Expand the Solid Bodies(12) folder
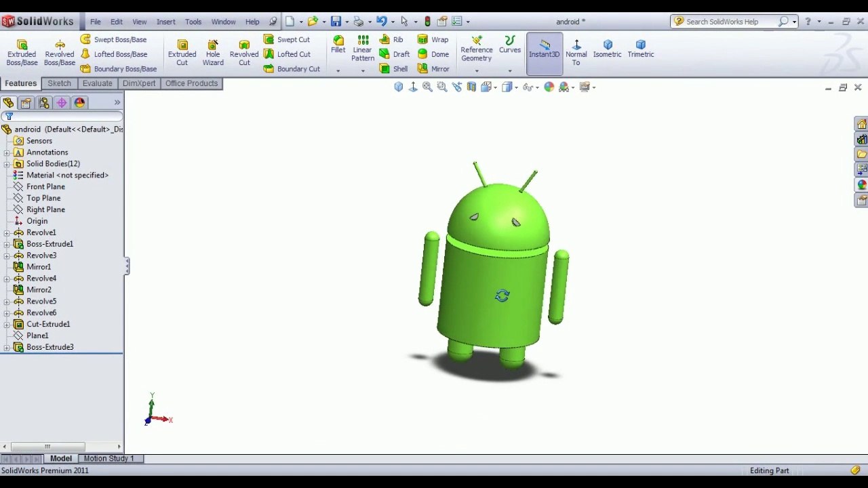This screenshot has width=868, height=488. coord(7,164)
